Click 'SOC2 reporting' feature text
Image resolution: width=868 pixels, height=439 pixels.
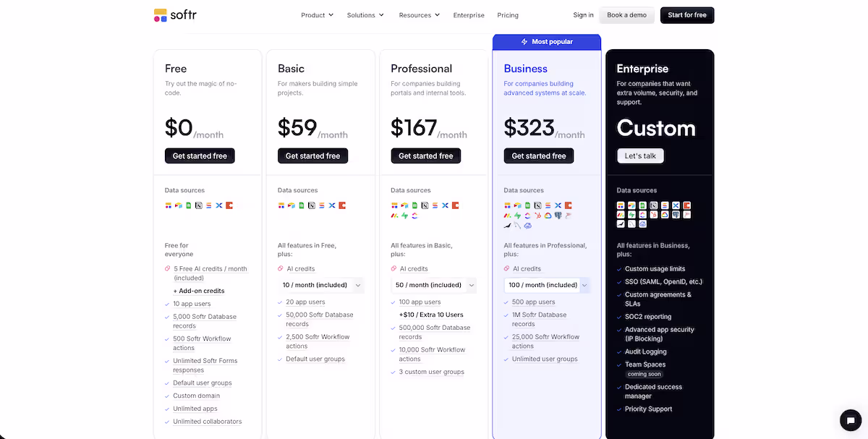point(648,317)
